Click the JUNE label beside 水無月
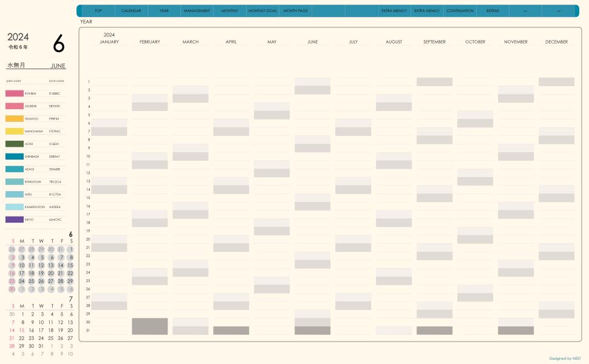Image resolution: width=589 pixels, height=364 pixels. coord(58,66)
